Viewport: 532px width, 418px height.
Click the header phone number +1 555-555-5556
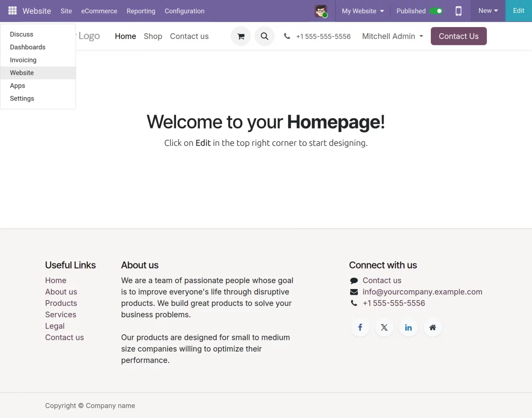tap(323, 36)
